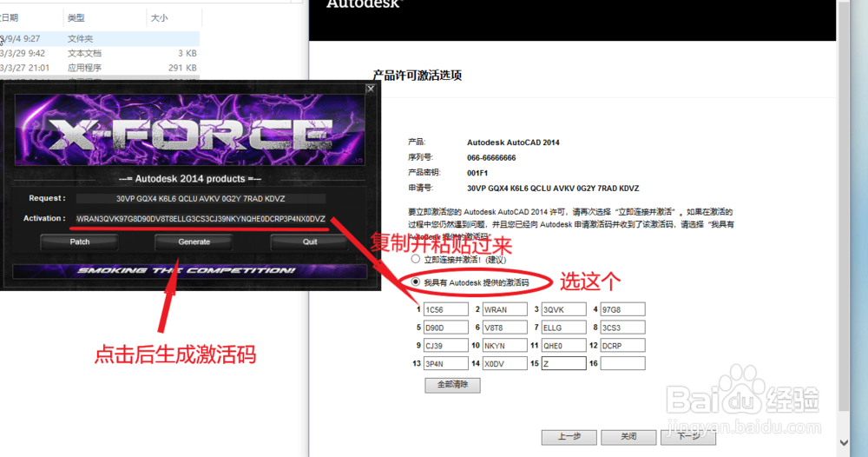This screenshot has width=868, height=457.
Task: Click the Autodesk window vertical scrollbar
Action: pos(844,205)
